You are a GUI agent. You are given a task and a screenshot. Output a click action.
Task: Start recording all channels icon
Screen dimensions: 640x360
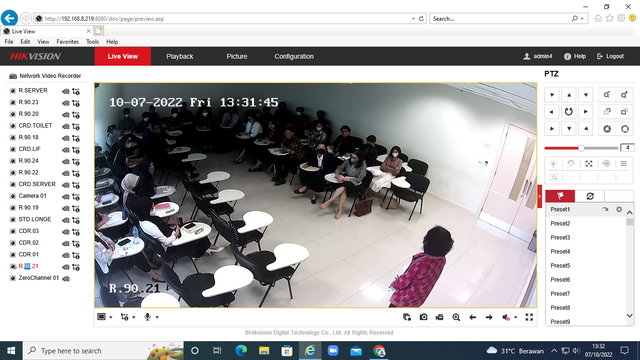(x=440, y=317)
